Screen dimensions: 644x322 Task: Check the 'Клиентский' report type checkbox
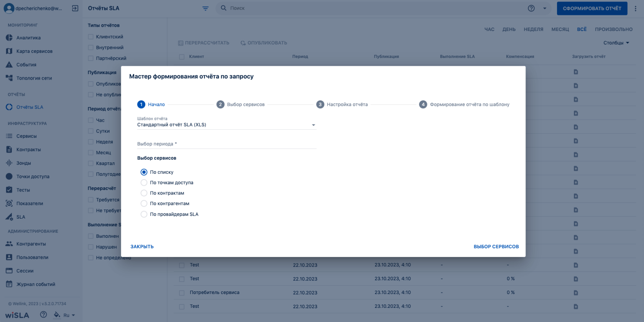pos(91,37)
